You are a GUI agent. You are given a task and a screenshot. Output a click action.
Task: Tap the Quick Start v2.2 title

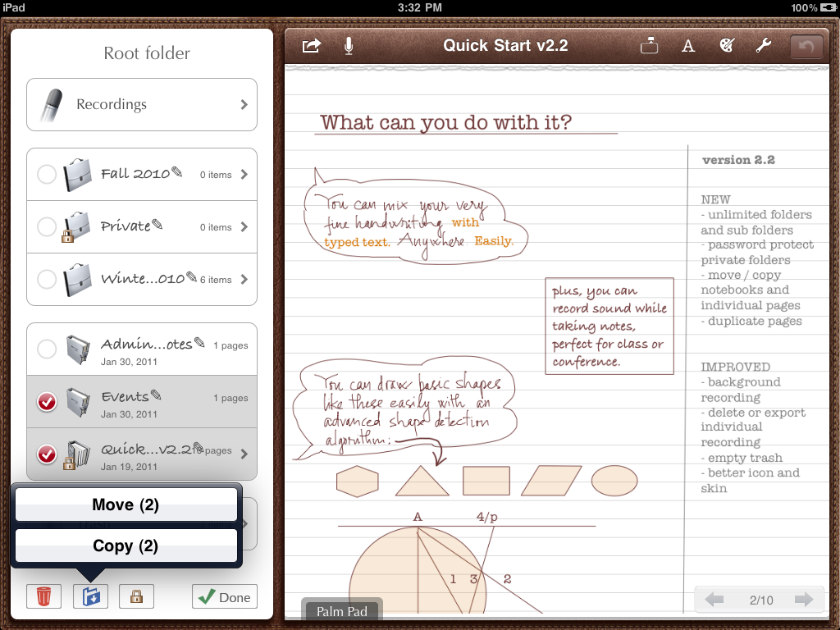click(x=505, y=46)
